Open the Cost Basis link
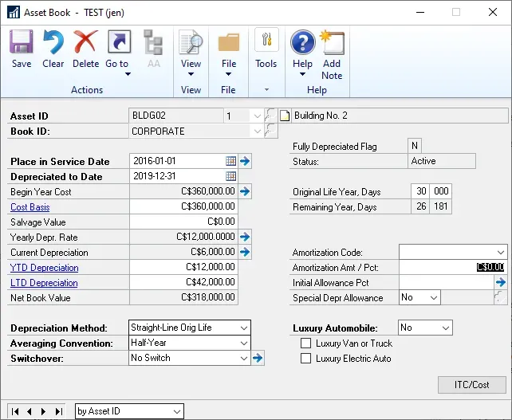 pos(30,207)
